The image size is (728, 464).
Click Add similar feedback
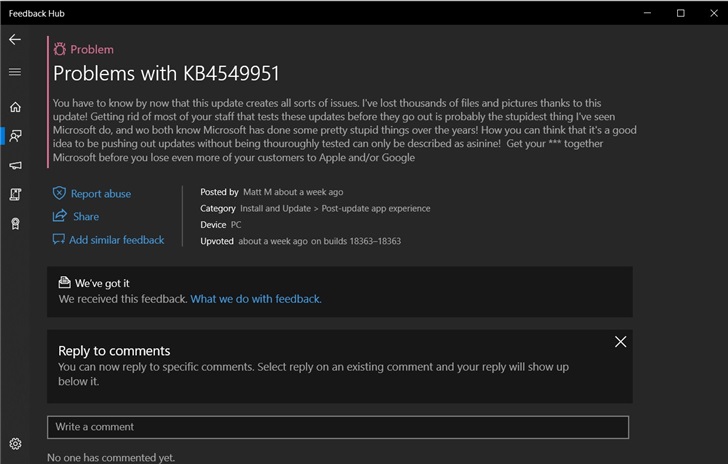[x=116, y=240]
